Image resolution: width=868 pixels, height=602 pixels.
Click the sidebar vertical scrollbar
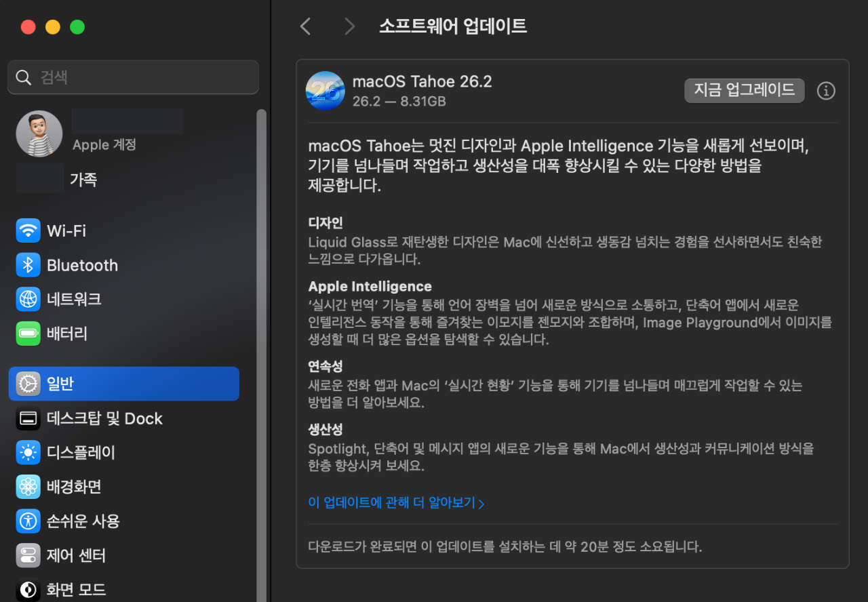pyautogui.click(x=261, y=339)
